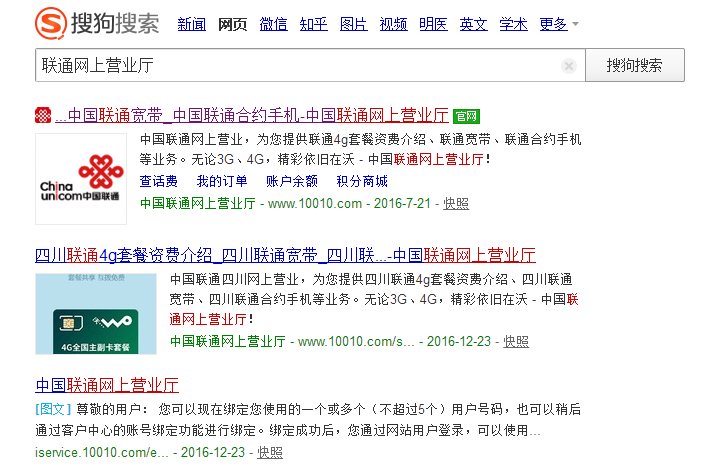The height and width of the screenshot is (474, 701).
Task: Click the www.10010.com/s... URL text
Action: click(x=356, y=342)
